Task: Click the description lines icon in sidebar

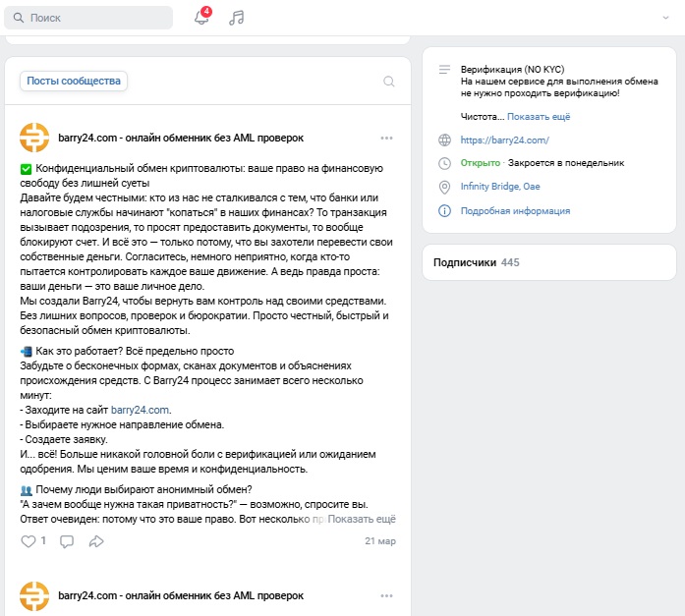Action: pyautogui.click(x=444, y=70)
